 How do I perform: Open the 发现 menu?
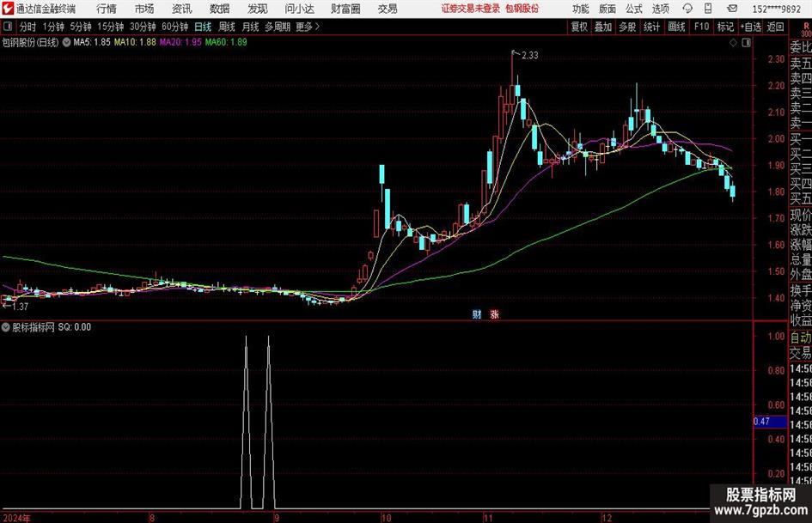pyautogui.click(x=258, y=9)
